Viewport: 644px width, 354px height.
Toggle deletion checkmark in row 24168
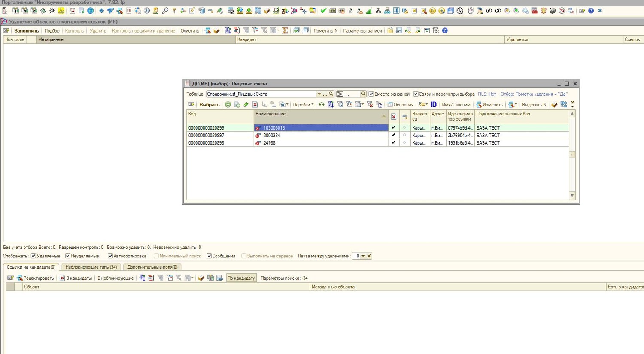[393, 143]
